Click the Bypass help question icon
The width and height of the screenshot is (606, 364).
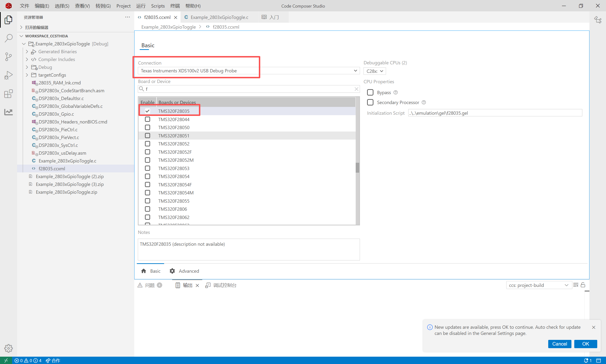(395, 92)
